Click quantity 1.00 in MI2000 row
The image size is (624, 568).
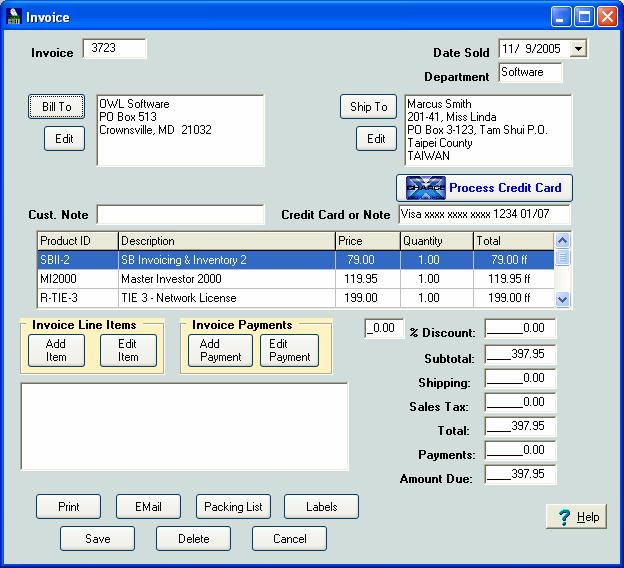pyautogui.click(x=437, y=279)
